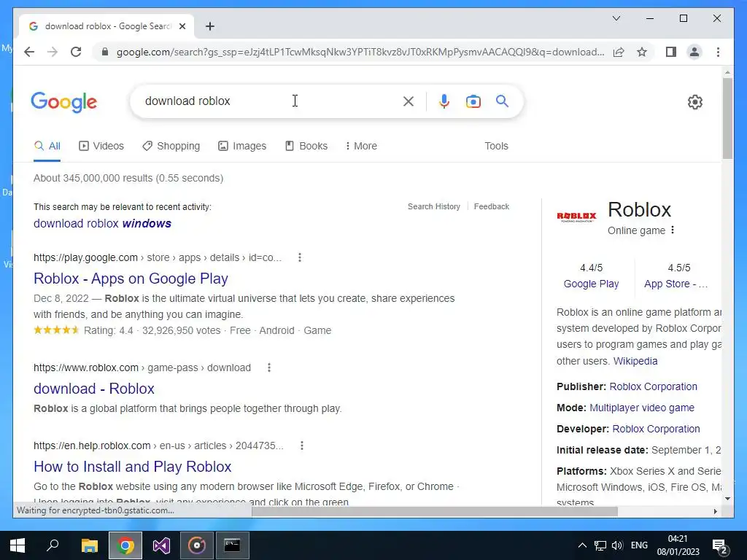Open network status in the system tray
747x560 pixels.
pyautogui.click(x=600, y=545)
